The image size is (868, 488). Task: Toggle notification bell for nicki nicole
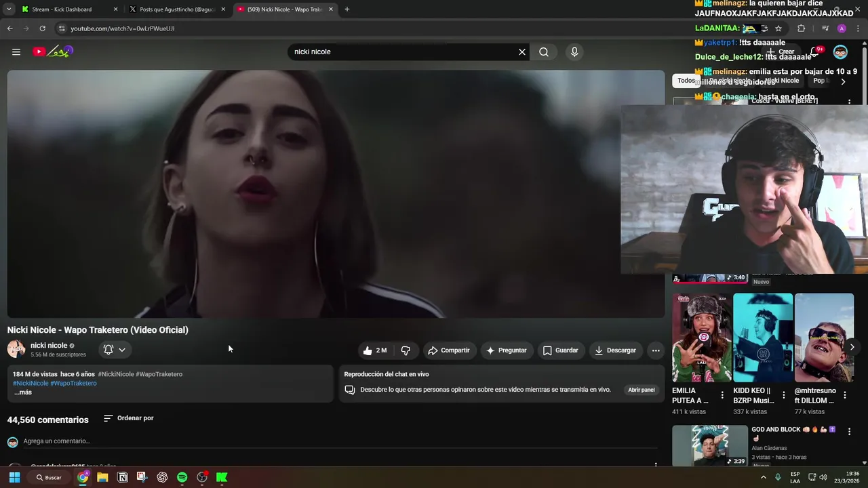(x=108, y=350)
